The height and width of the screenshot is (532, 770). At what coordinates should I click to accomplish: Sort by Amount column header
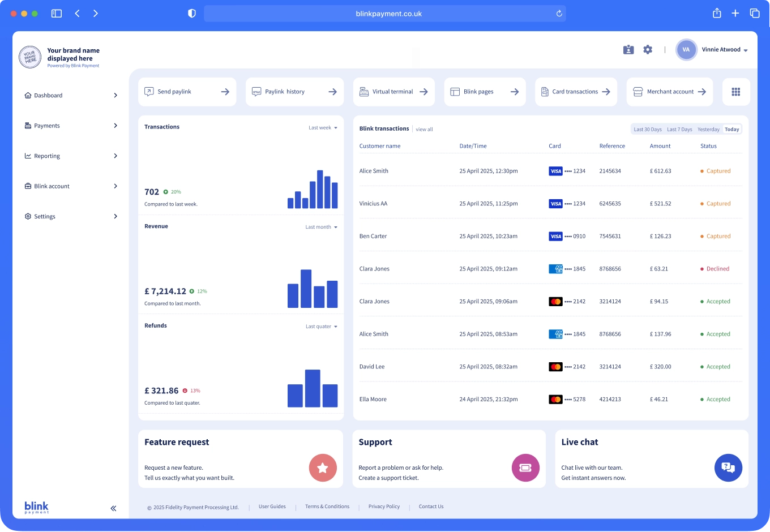(x=660, y=146)
